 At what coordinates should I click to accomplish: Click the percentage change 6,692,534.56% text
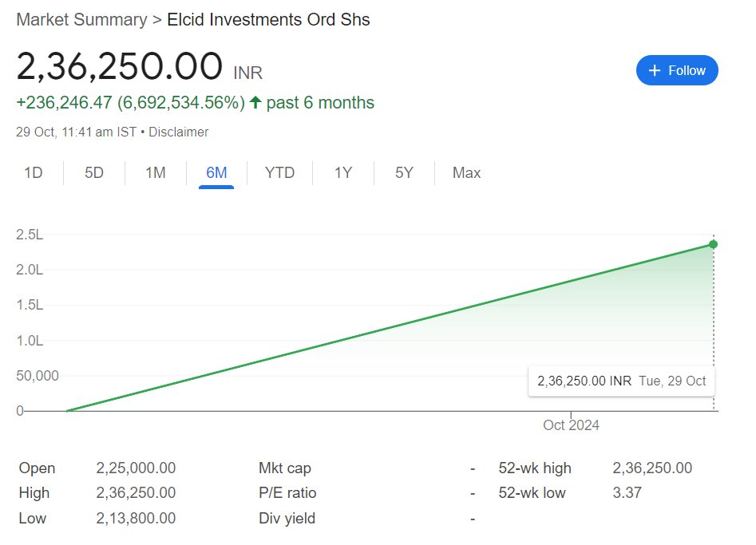pyautogui.click(x=180, y=103)
